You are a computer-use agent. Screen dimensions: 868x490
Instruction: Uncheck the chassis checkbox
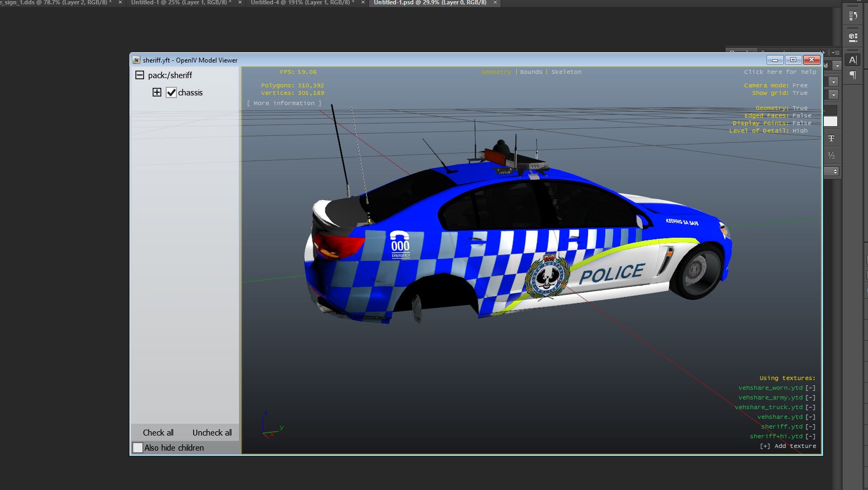171,92
